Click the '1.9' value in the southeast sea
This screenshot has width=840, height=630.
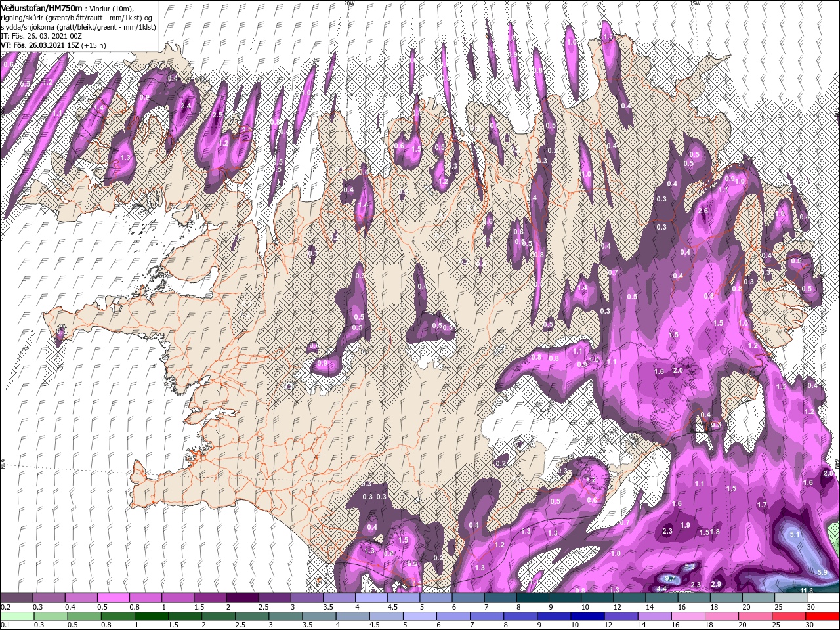pyautogui.click(x=685, y=525)
